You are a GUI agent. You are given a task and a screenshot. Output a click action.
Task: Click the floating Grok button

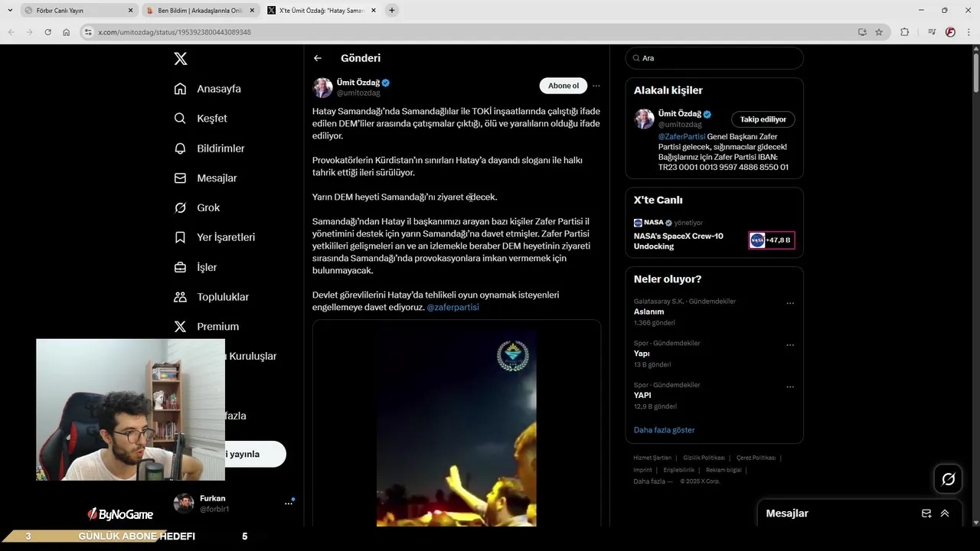point(949,479)
